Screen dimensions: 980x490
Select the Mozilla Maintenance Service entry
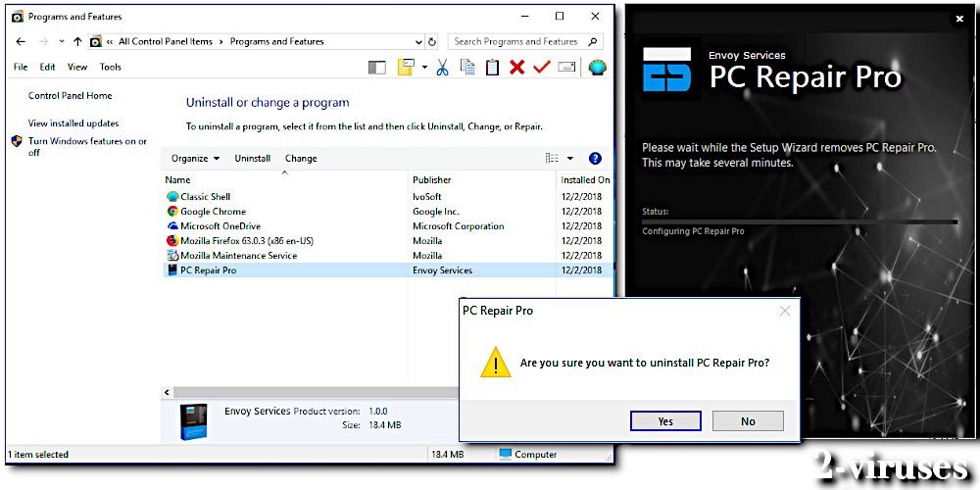[238, 256]
